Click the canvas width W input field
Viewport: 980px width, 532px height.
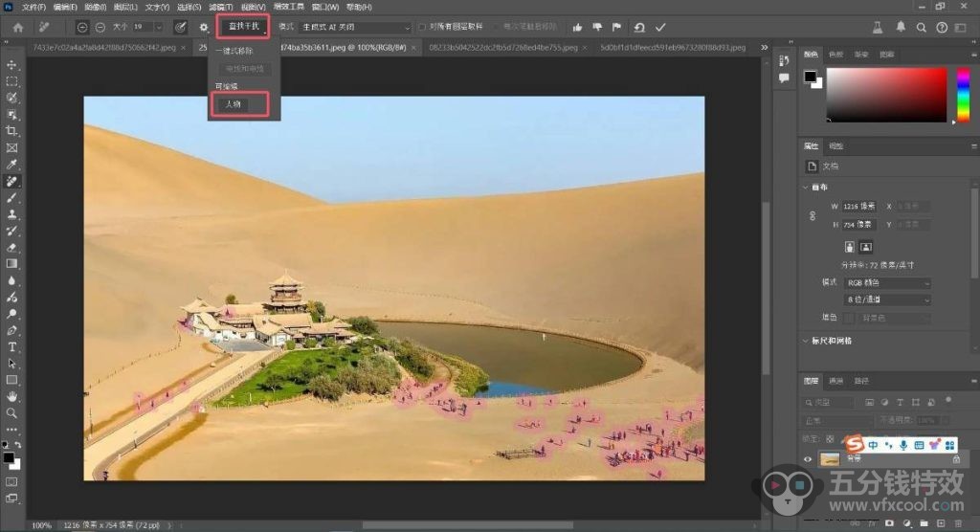tap(859, 207)
